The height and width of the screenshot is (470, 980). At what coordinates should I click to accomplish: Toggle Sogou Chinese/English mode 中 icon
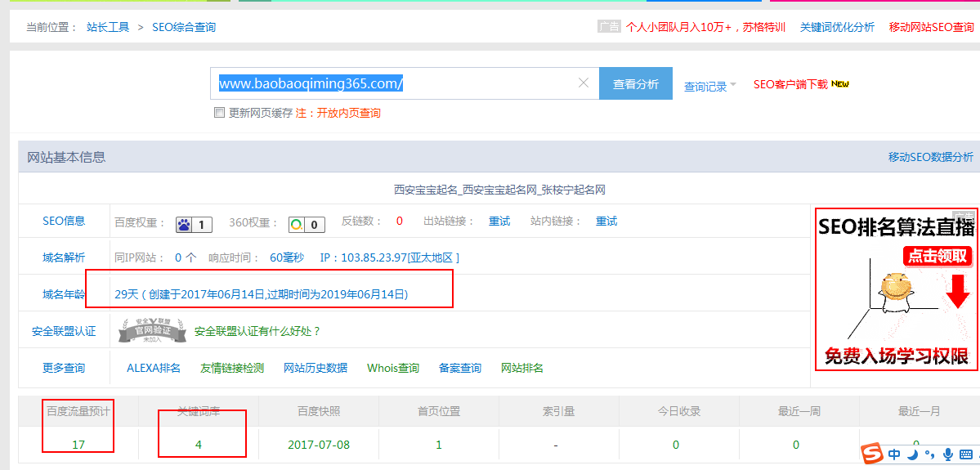895,454
